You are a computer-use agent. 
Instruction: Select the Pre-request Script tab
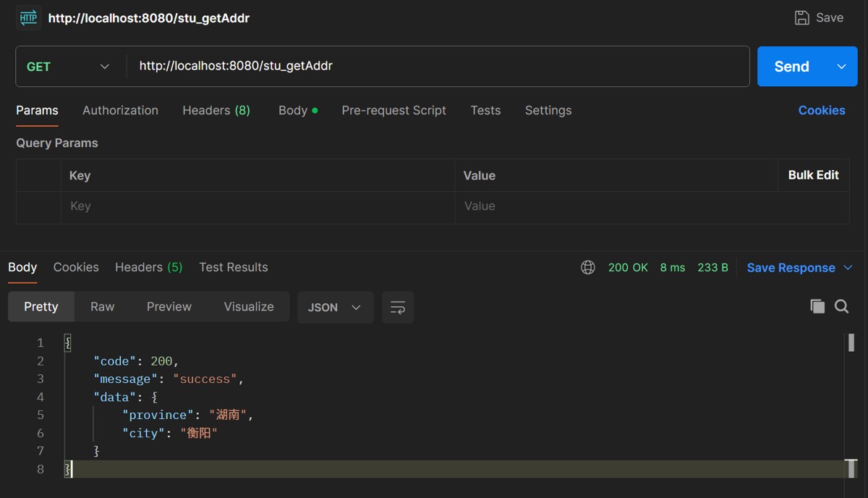point(393,111)
